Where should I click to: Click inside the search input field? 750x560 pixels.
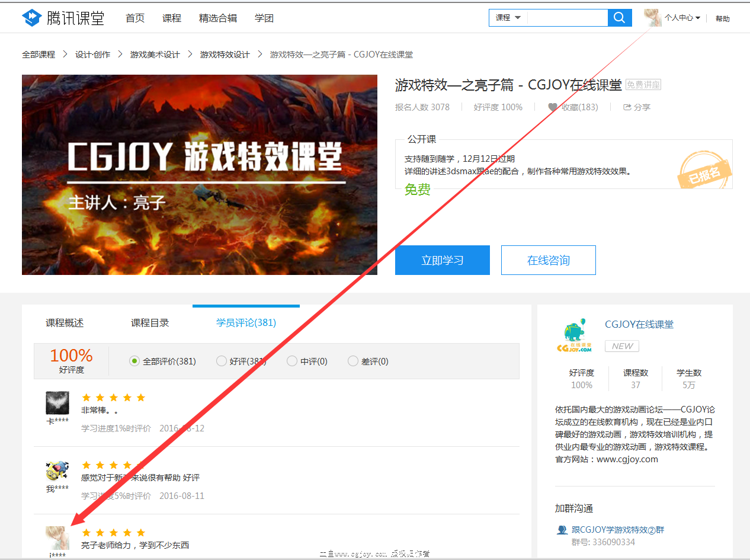[x=566, y=18]
